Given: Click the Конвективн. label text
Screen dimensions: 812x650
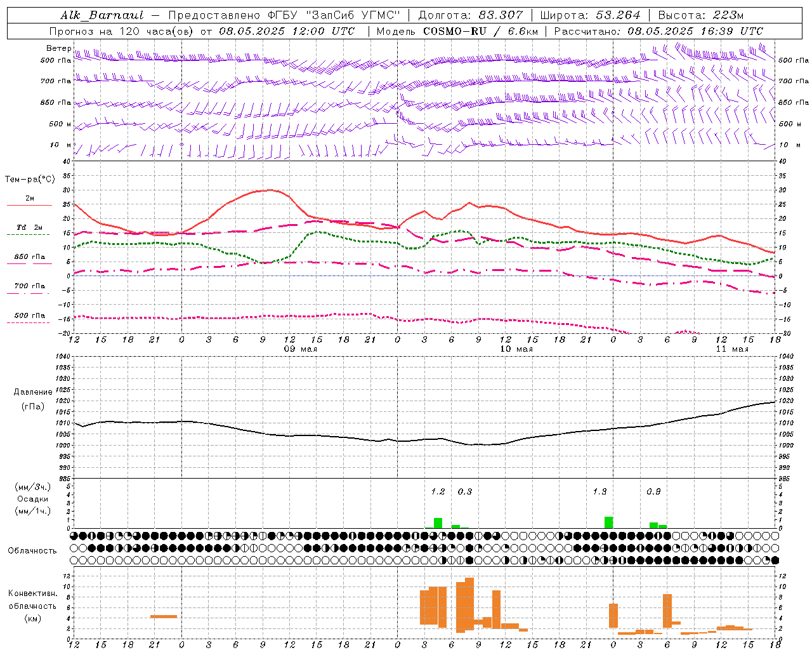Looking at the screenshot, I should 32,594.
